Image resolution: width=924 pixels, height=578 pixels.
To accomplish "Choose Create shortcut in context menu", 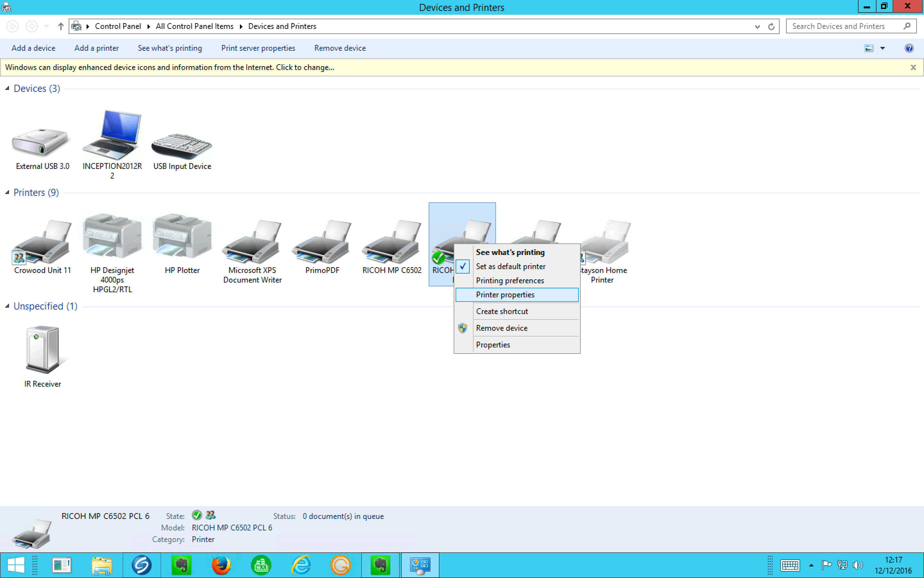I will [518, 311].
